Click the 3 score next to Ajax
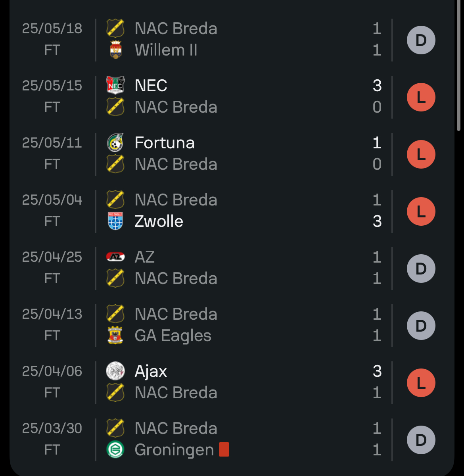 (x=377, y=371)
